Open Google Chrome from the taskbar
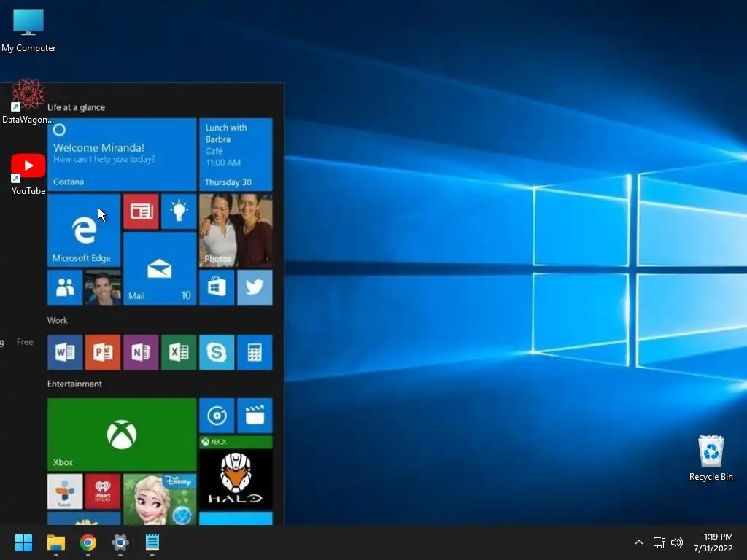Screen dimensions: 747x560 [88, 542]
